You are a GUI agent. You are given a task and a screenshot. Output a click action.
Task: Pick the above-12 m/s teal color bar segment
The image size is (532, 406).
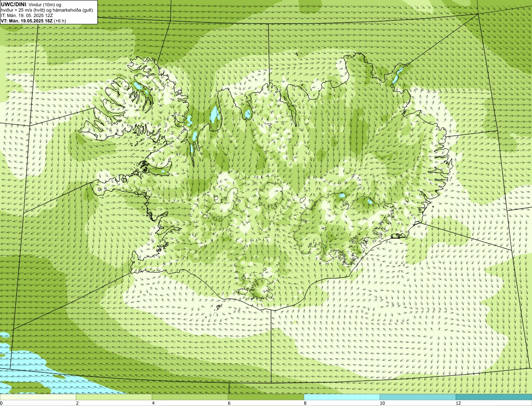[494, 397]
